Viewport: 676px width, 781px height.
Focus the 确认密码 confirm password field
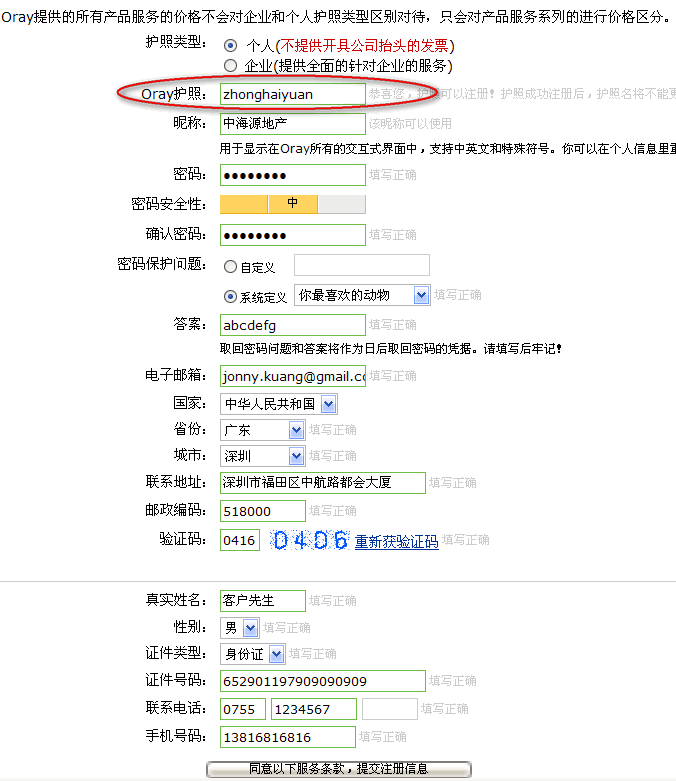point(292,235)
